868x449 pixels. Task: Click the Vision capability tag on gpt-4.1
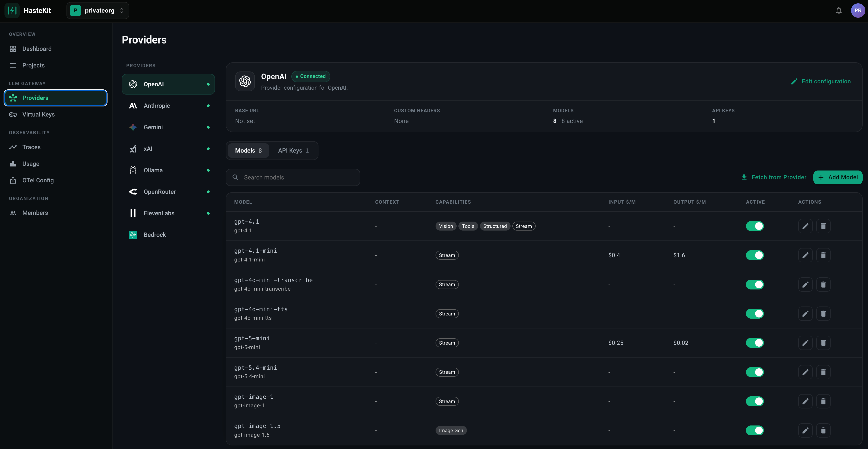[x=446, y=226]
